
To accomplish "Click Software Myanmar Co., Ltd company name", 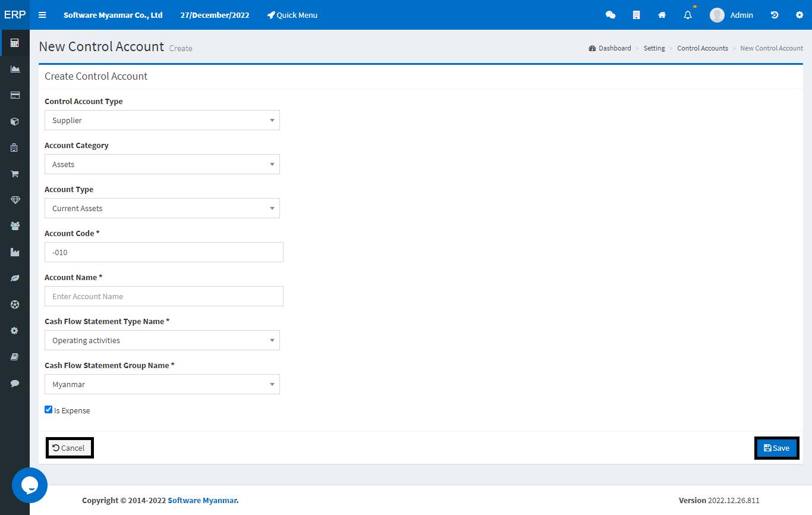I will [113, 15].
